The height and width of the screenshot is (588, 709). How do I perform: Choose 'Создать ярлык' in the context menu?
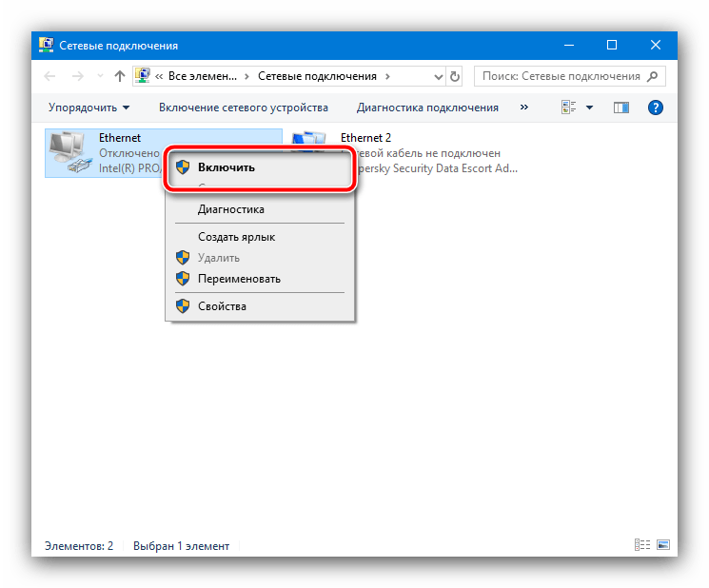(260, 237)
